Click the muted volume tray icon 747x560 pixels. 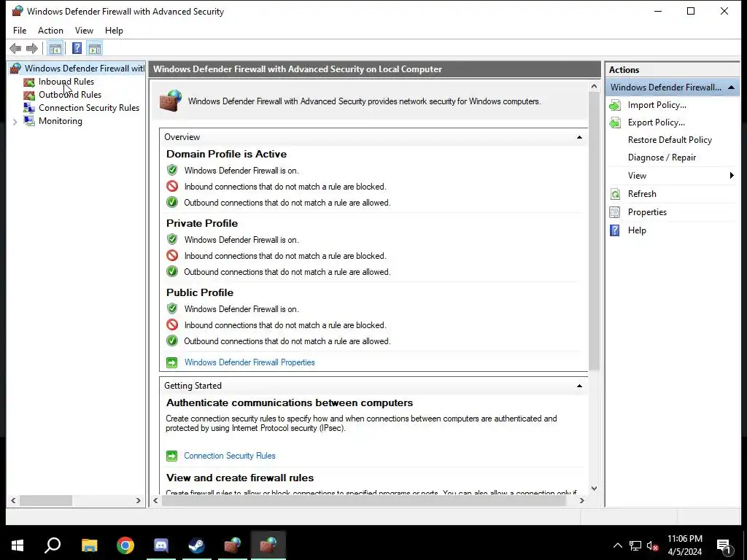tap(653, 545)
